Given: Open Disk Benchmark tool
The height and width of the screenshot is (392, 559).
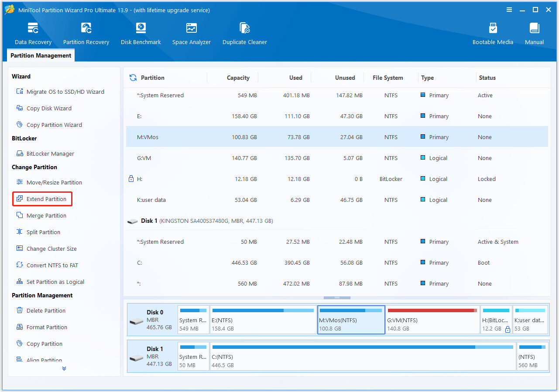Looking at the screenshot, I should [x=141, y=34].
